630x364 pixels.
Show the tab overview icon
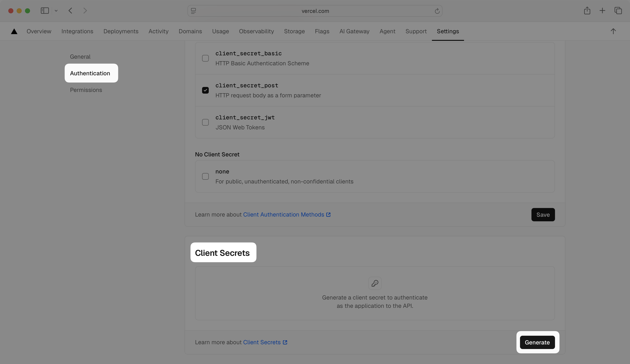[x=618, y=11]
